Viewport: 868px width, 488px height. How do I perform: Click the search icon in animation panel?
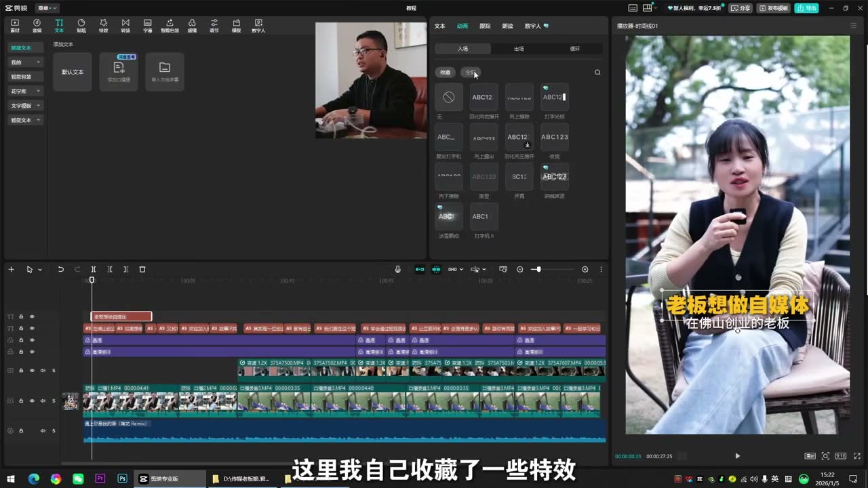coord(597,72)
